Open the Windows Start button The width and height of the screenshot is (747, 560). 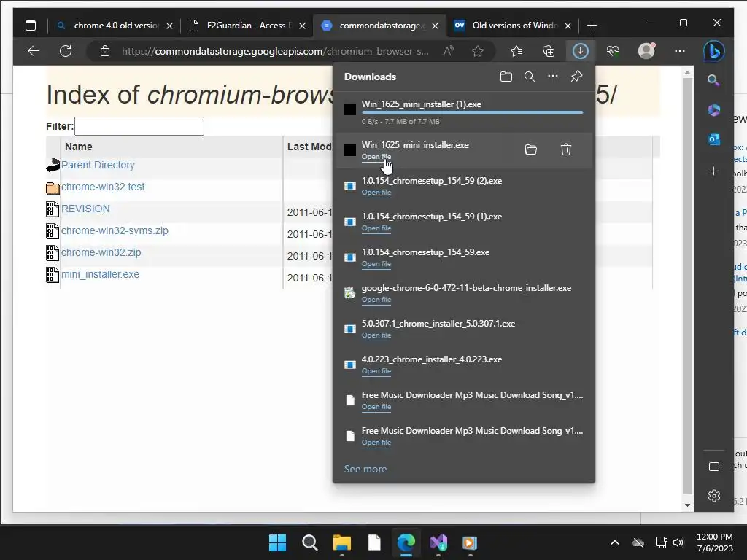tap(277, 542)
